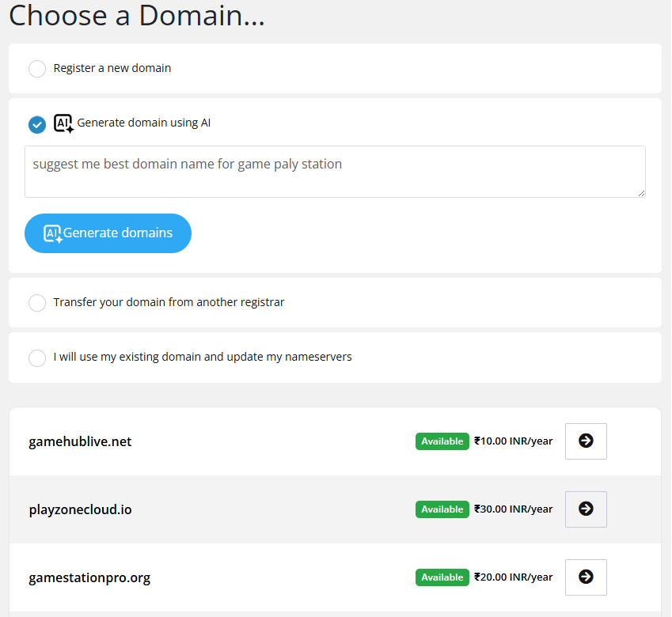The height and width of the screenshot is (617, 672).
Task: Click the Available badge for gamehublive.net
Action: (x=442, y=441)
